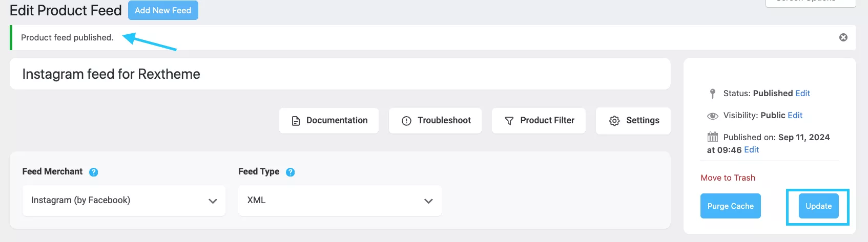Image resolution: width=868 pixels, height=242 pixels.
Task: Click Move to Trash link
Action: point(728,178)
